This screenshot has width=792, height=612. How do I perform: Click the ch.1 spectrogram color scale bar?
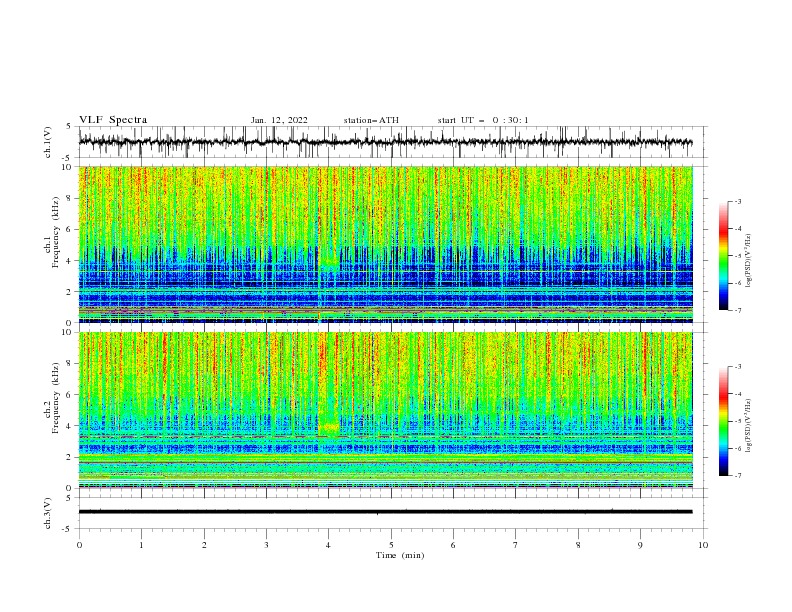click(723, 255)
